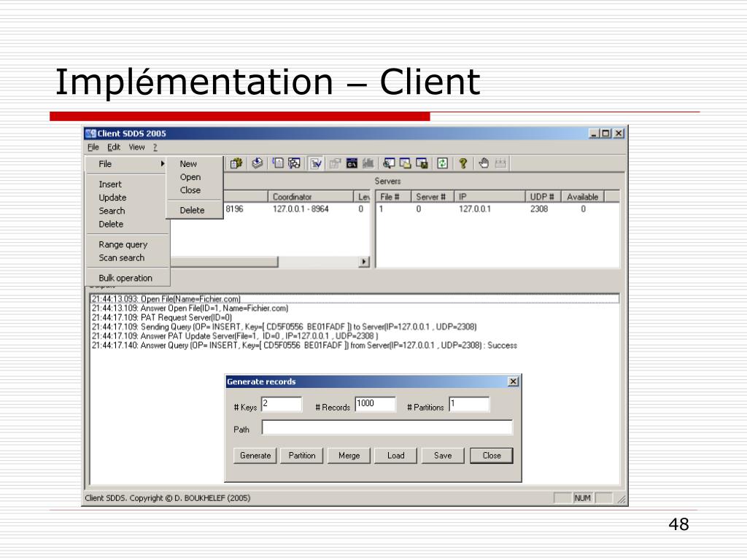Choose Delete below Search in menu
The image size is (747, 560).
point(111,224)
